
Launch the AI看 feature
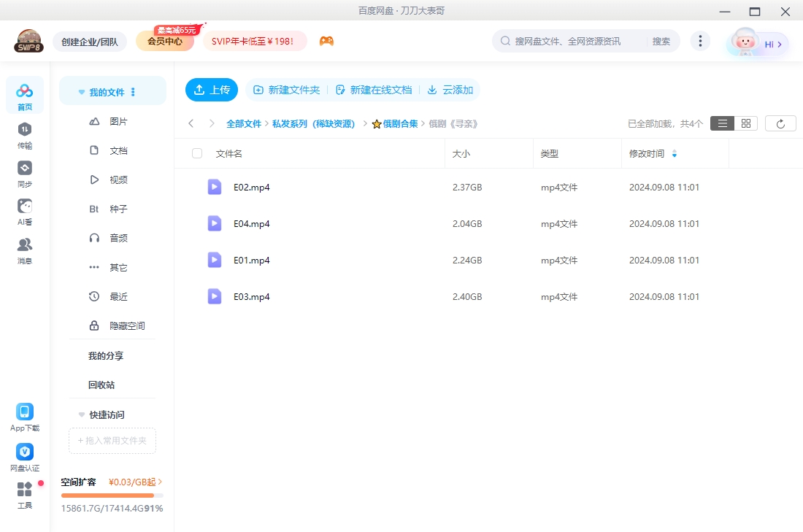tap(24, 212)
